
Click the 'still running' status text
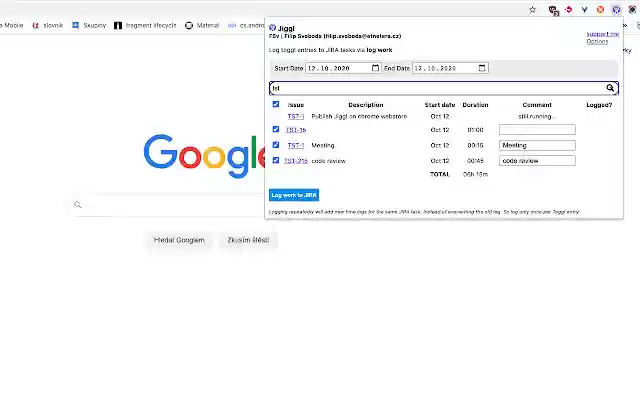point(537,116)
